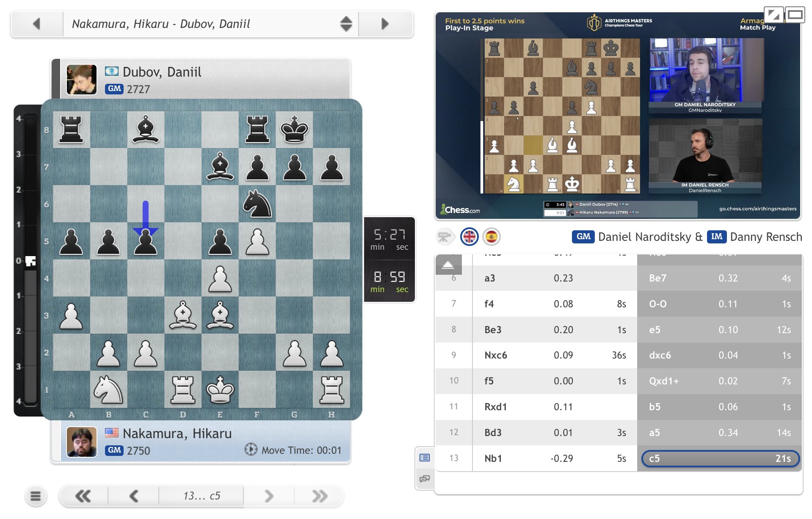Expand the next game with the right arrow
The width and height of the screenshot is (812, 519).
click(x=384, y=24)
